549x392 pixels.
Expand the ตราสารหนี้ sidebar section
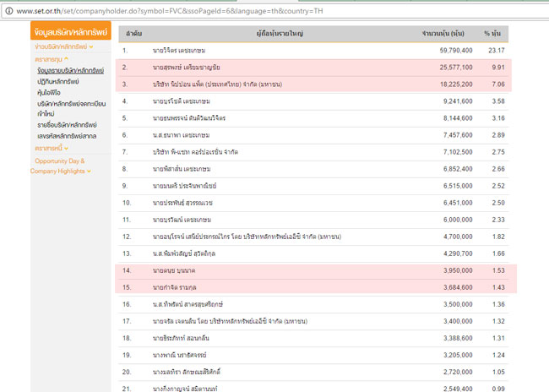[x=52, y=148]
